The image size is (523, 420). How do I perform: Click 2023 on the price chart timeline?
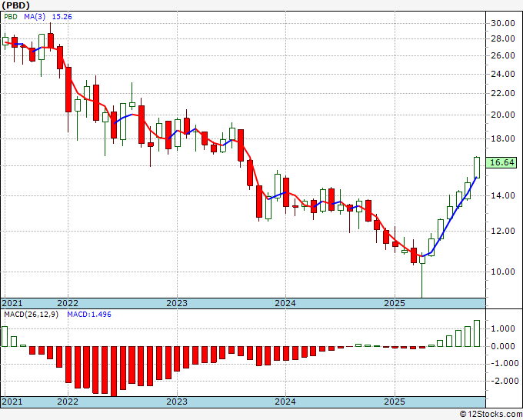tap(177, 303)
